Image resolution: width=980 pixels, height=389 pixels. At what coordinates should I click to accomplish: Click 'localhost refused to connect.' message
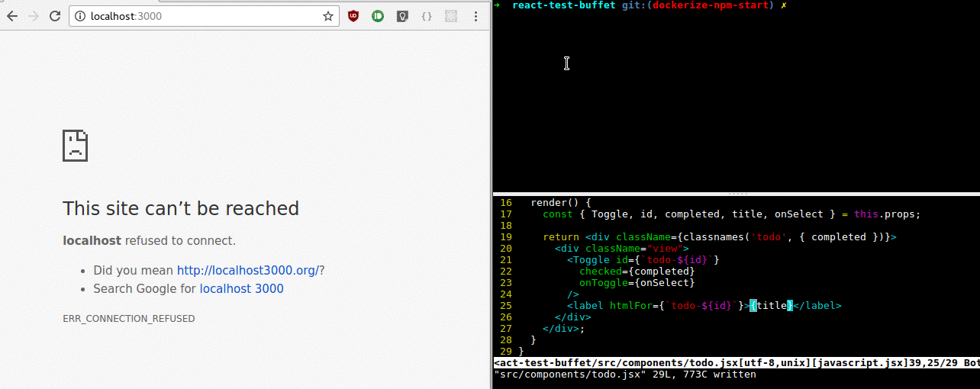tap(150, 240)
